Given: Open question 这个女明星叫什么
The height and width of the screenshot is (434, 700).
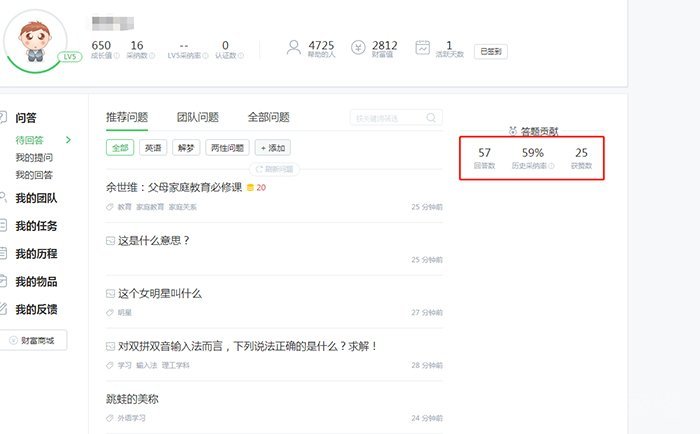Looking at the screenshot, I should point(160,293).
